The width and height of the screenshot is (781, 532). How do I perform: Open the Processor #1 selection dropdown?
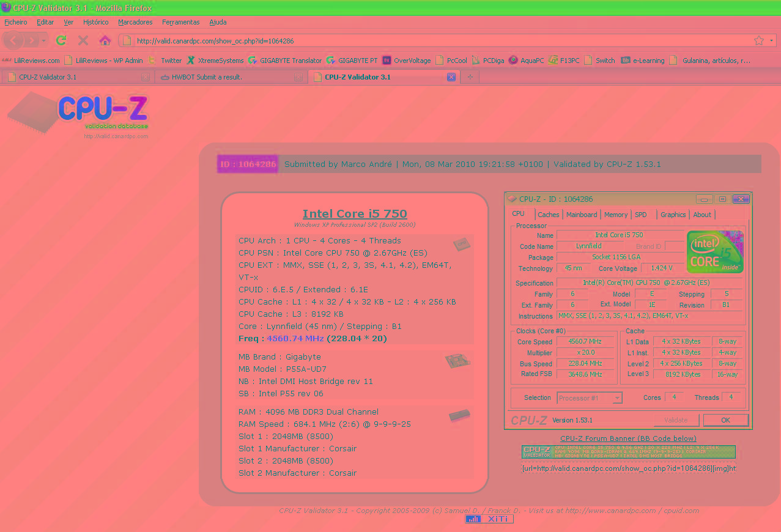(x=590, y=398)
